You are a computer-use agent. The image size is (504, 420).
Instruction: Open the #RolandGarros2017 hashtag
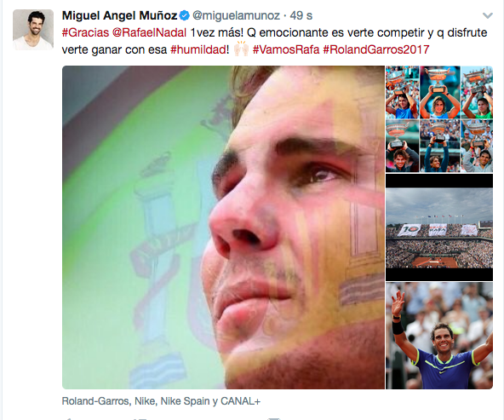pos(376,49)
